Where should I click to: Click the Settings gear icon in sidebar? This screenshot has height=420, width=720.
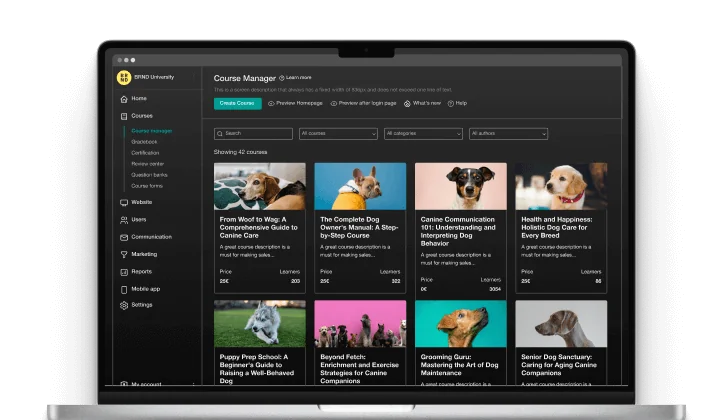click(x=123, y=305)
